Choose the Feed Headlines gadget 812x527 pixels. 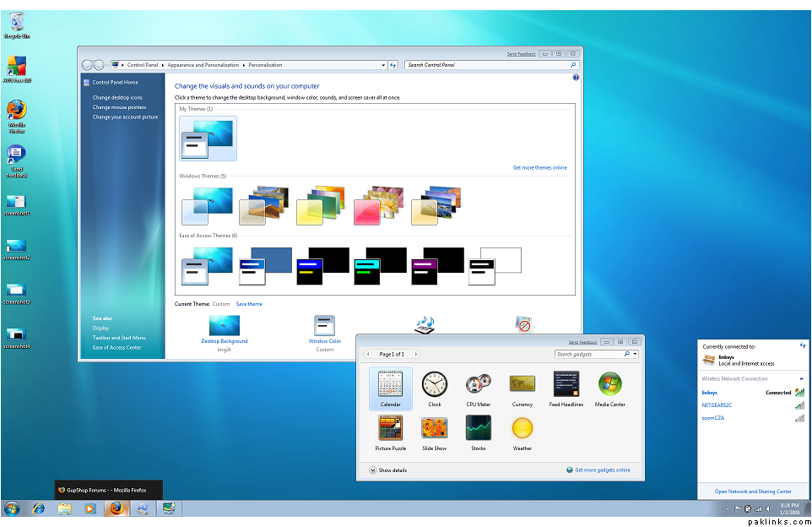click(566, 385)
